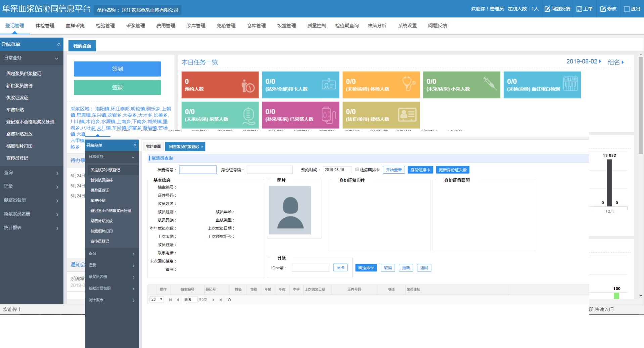Open the 2019-08-02 date selector
644x348 pixels.
tap(583, 61)
